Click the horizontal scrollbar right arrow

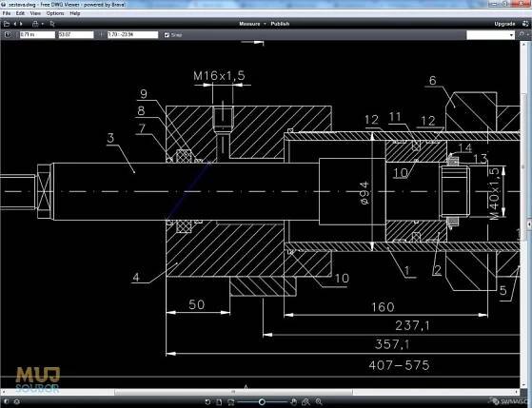coord(517,392)
